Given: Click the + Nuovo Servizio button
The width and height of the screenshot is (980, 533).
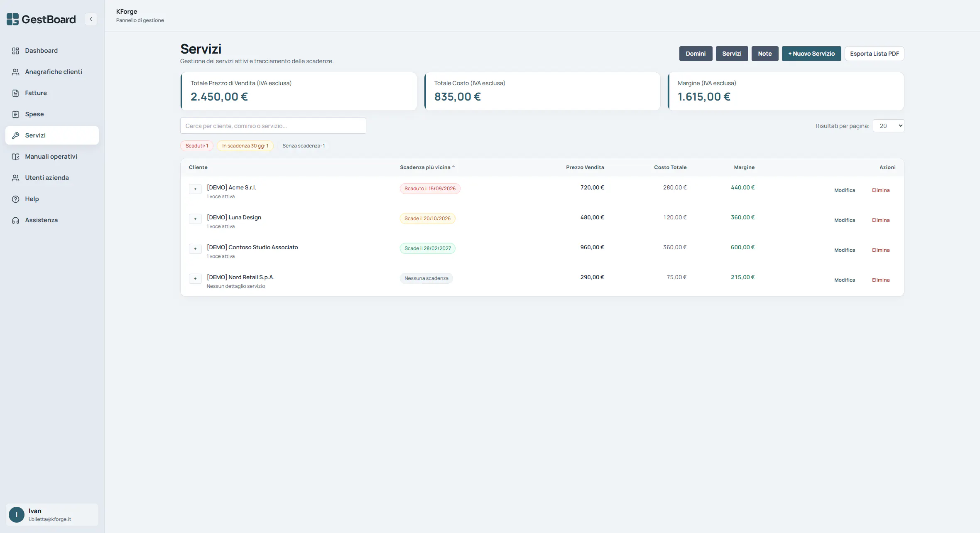Looking at the screenshot, I should tap(811, 54).
